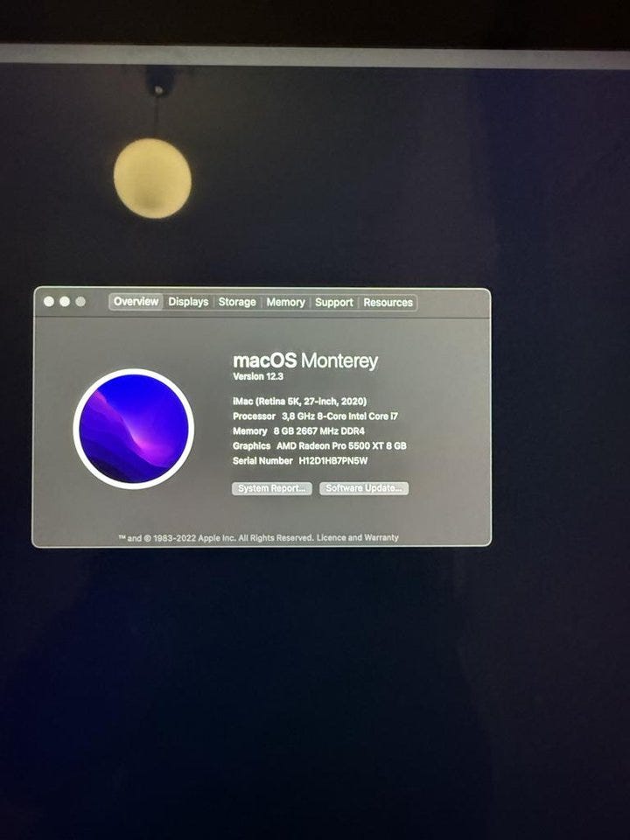Click the macOS Monterey wallpaper logo
Image resolution: width=630 pixels, height=840 pixels.
pos(134,429)
